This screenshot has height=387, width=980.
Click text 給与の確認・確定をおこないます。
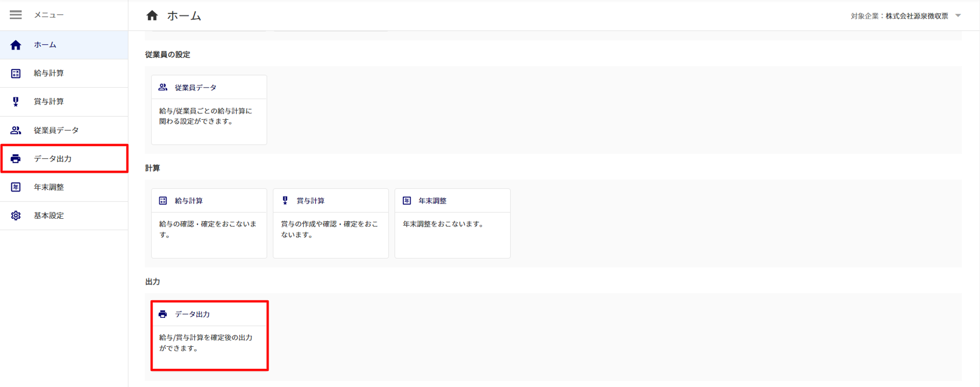point(208,229)
